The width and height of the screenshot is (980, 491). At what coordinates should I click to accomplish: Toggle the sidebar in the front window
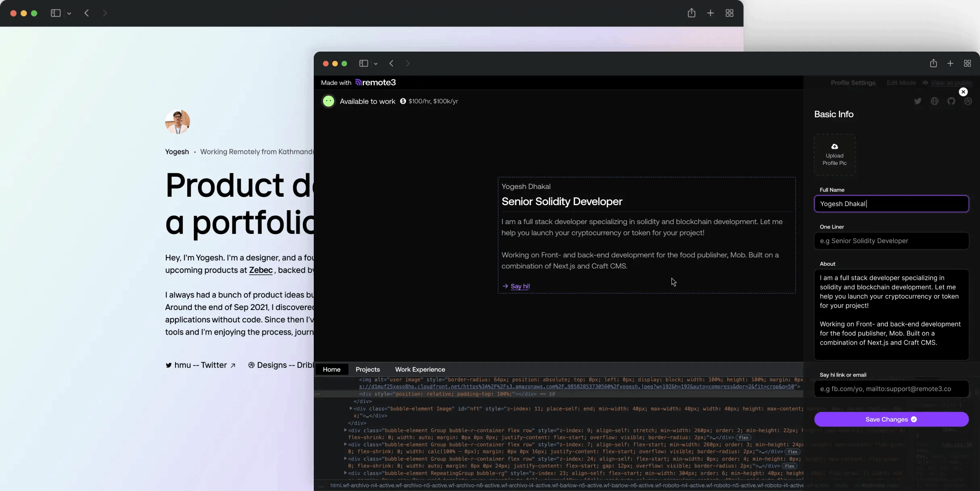coord(363,63)
